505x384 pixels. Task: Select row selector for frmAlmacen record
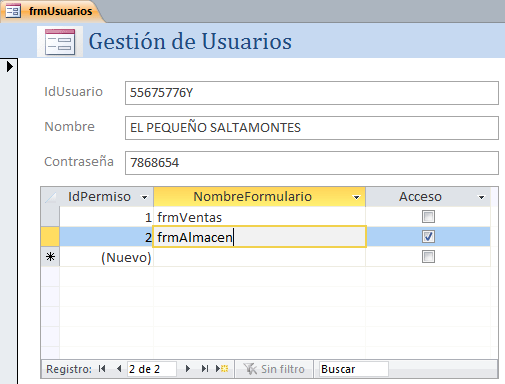pyautogui.click(x=50, y=237)
